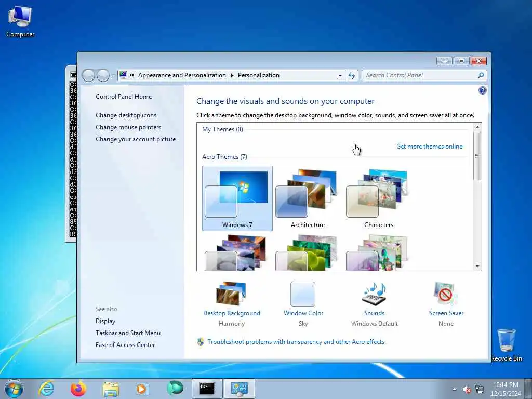Viewport: 532px width, 399px height.
Task: Open the Desktop Background settings icon
Action: 231,294
